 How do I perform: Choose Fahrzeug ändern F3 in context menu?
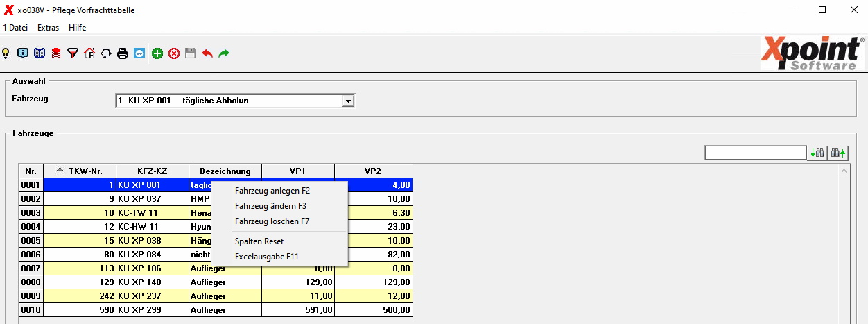(279, 206)
